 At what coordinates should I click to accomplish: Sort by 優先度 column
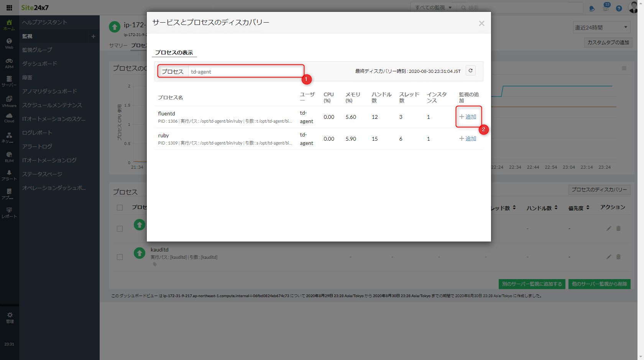579,208
